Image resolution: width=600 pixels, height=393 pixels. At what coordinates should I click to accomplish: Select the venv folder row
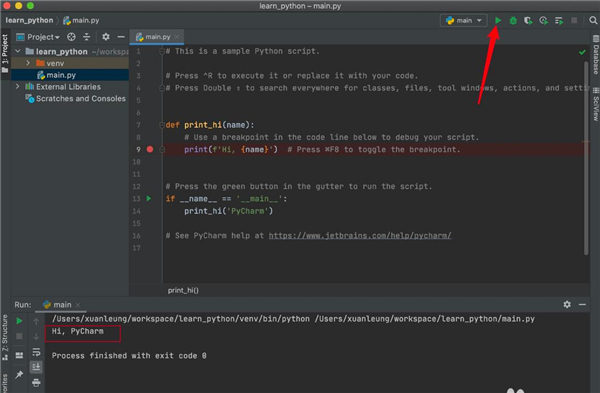[70, 63]
